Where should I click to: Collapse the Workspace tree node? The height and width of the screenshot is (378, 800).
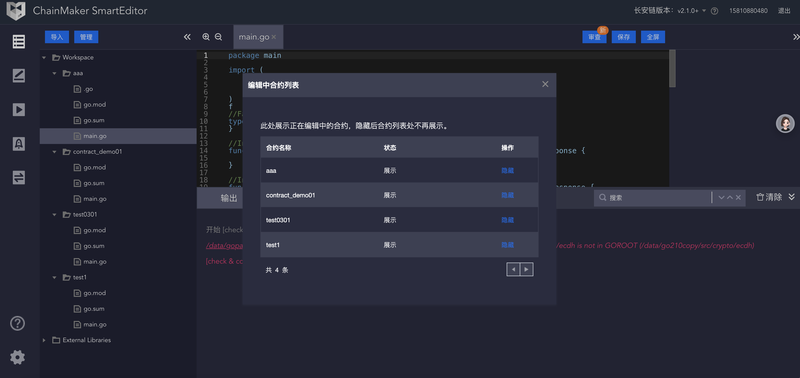tap(44, 58)
